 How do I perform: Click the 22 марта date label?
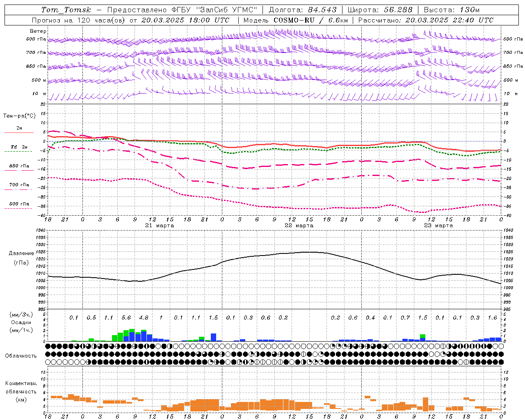299,226
